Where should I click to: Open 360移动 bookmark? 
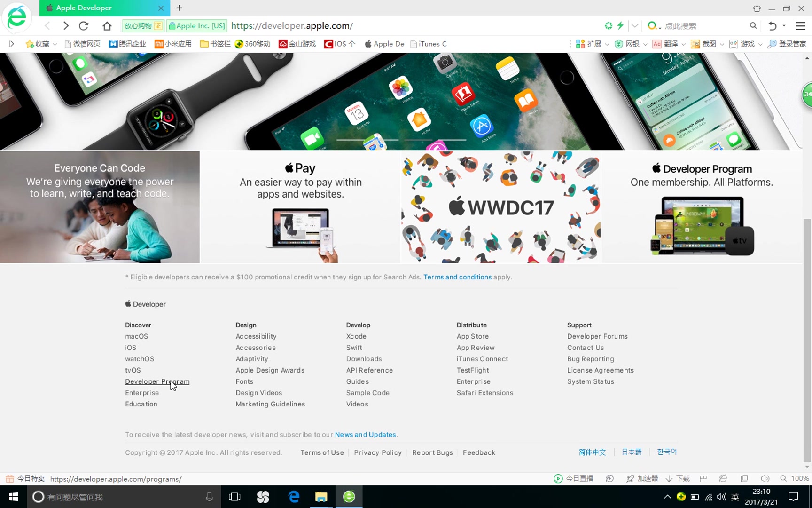click(x=252, y=44)
